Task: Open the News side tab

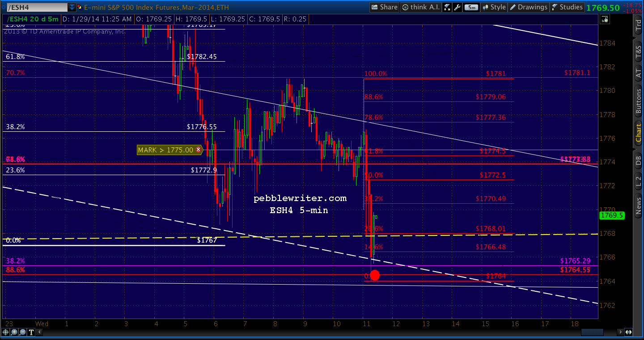Action: tap(638, 206)
